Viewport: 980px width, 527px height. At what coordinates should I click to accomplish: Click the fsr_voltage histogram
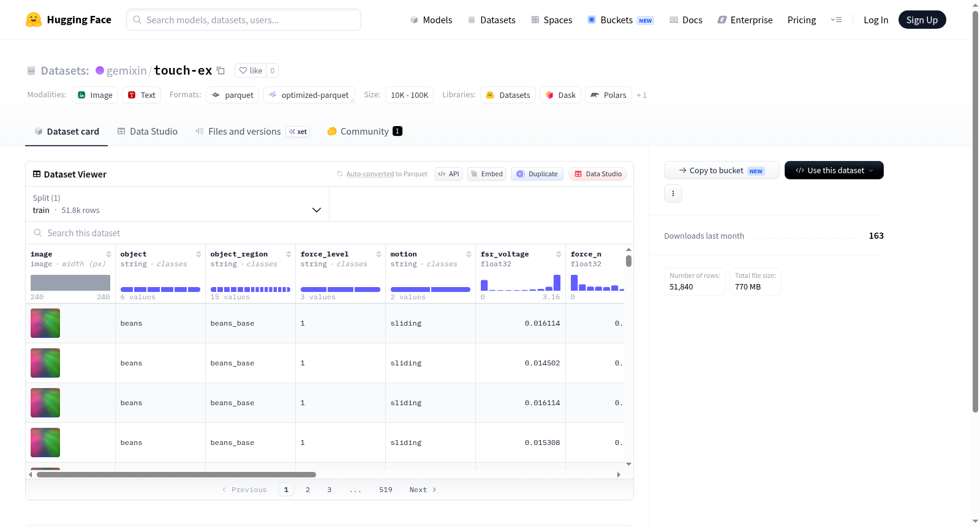(521, 283)
